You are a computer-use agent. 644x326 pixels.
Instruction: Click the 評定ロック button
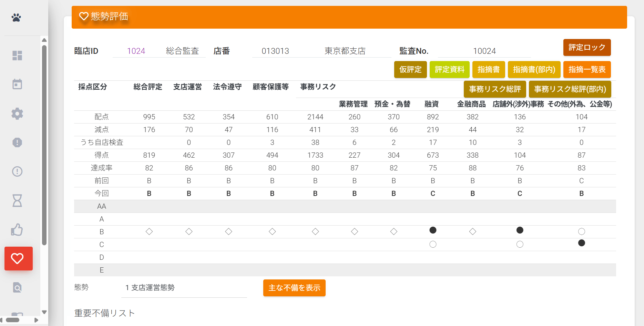(587, 48)
